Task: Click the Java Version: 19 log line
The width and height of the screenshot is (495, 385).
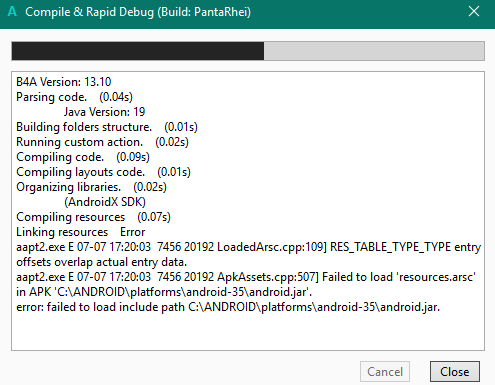Action: 104,112
